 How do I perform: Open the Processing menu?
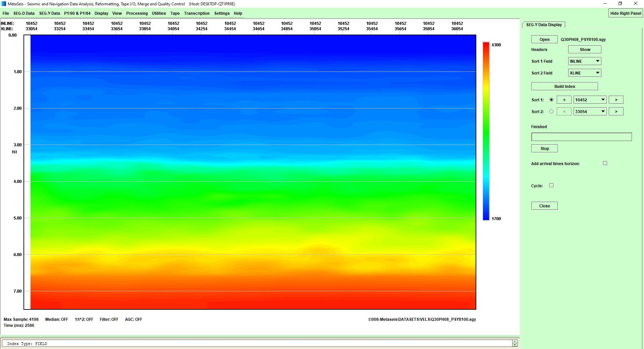[x=137, y=13]
